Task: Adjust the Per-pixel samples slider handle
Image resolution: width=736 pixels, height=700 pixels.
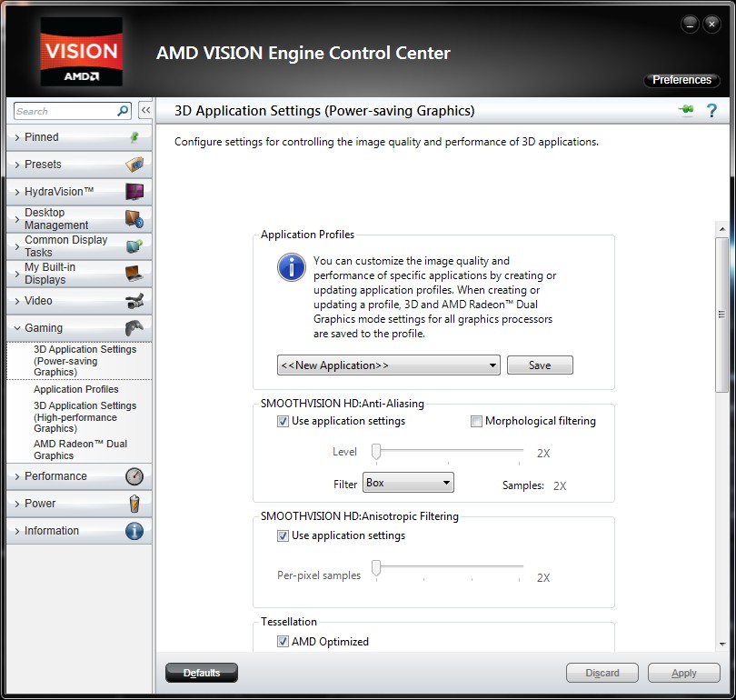Action: tap(376, 567)
